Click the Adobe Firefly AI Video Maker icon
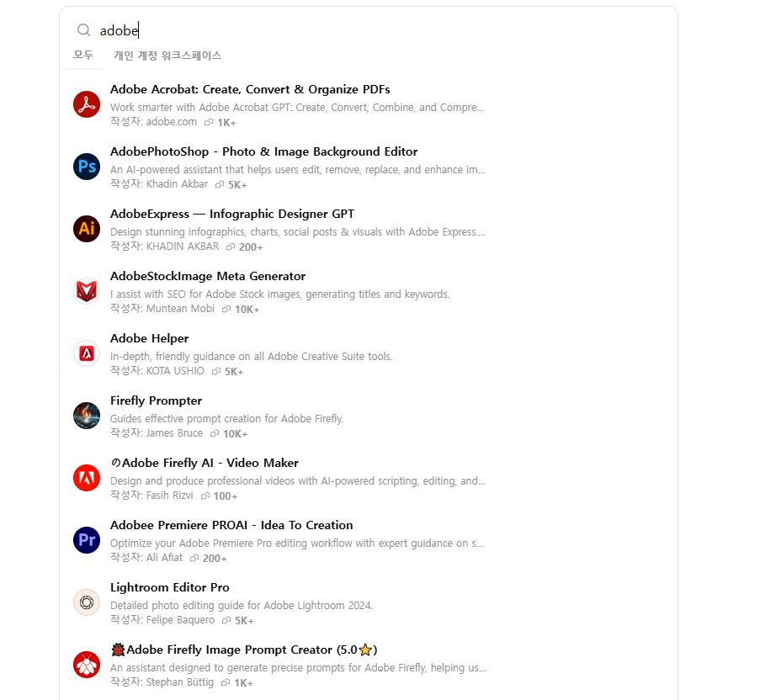This screenshot has height=700, width=771. [x=87, y=478]
